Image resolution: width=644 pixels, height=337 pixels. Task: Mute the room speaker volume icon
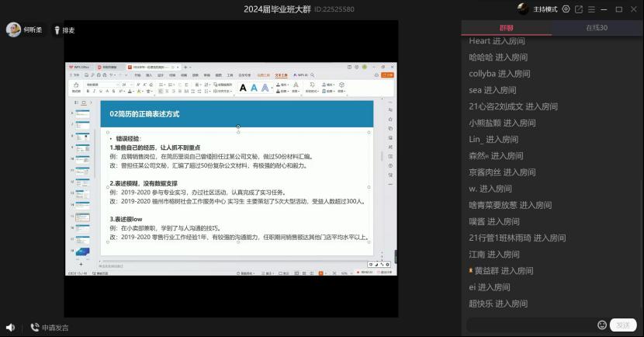(10, 328)
